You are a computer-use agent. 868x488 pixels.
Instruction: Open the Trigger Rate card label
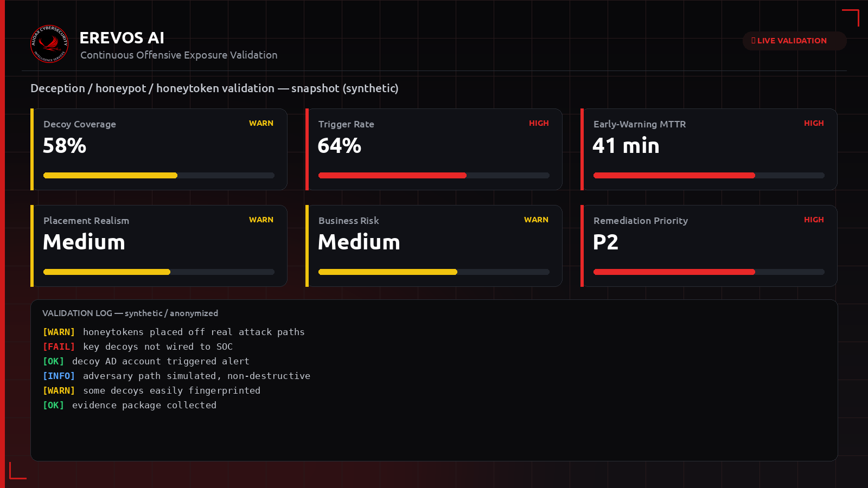(x=346, y=124)
